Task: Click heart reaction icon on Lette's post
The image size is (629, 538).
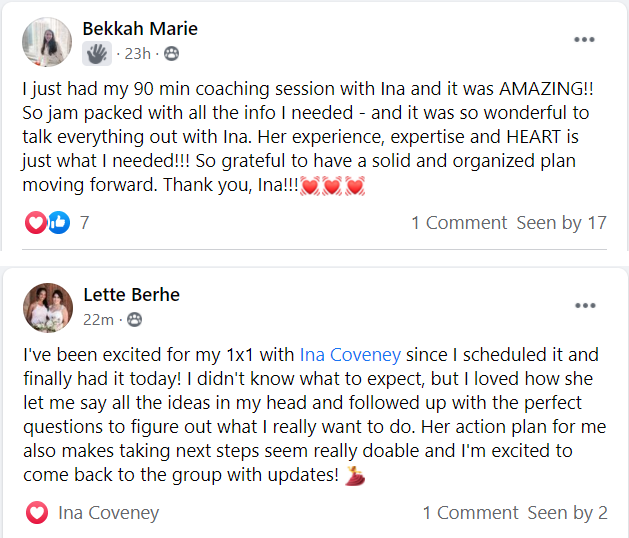Action: point(37,513)
